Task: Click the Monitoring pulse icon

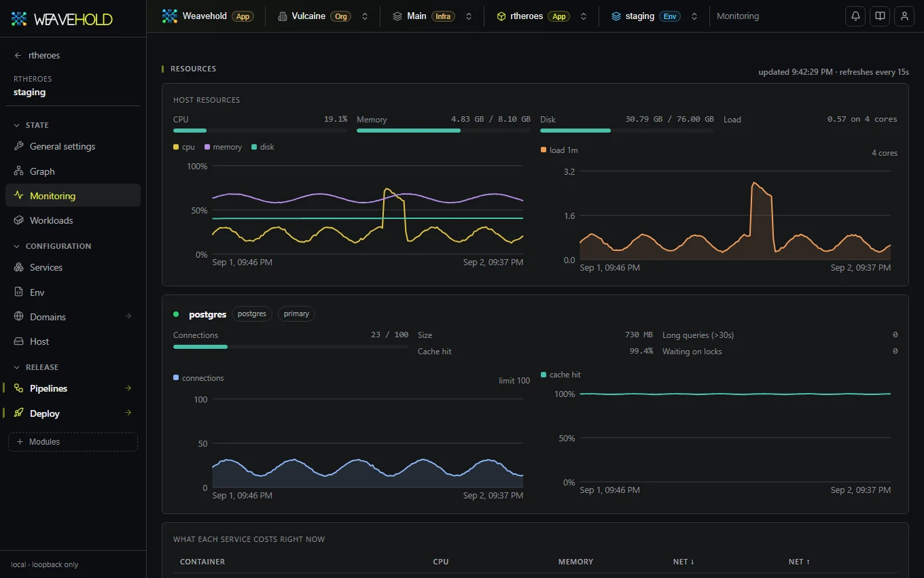Action: (18, 196)
